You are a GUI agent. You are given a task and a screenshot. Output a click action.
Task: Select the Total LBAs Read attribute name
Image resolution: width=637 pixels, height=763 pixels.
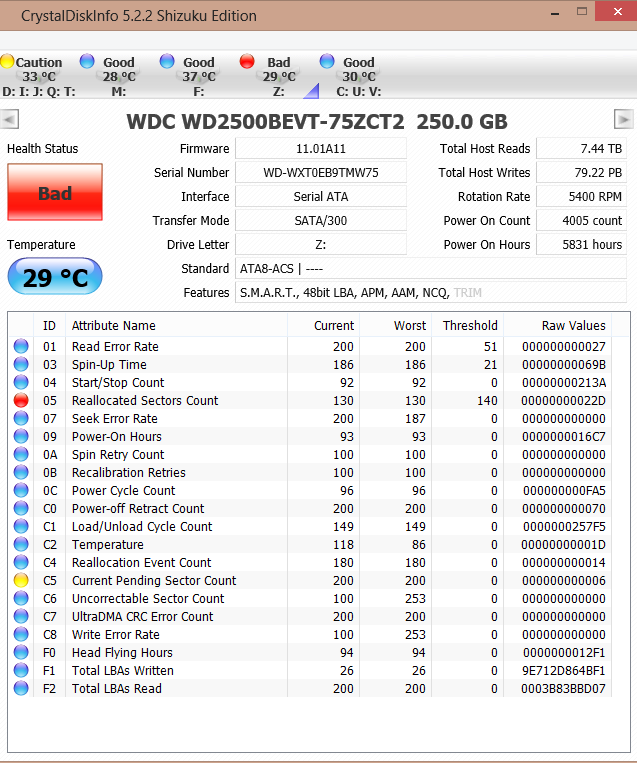117,689
